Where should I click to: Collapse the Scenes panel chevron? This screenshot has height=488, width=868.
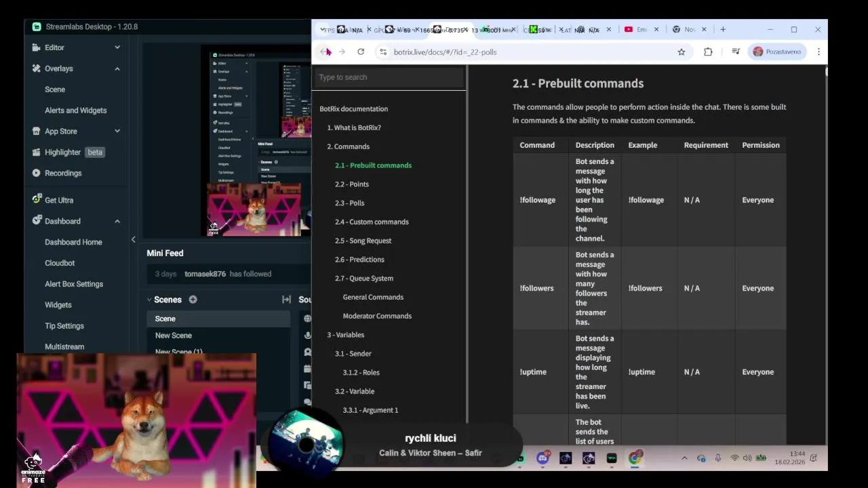tap(149, 300)
